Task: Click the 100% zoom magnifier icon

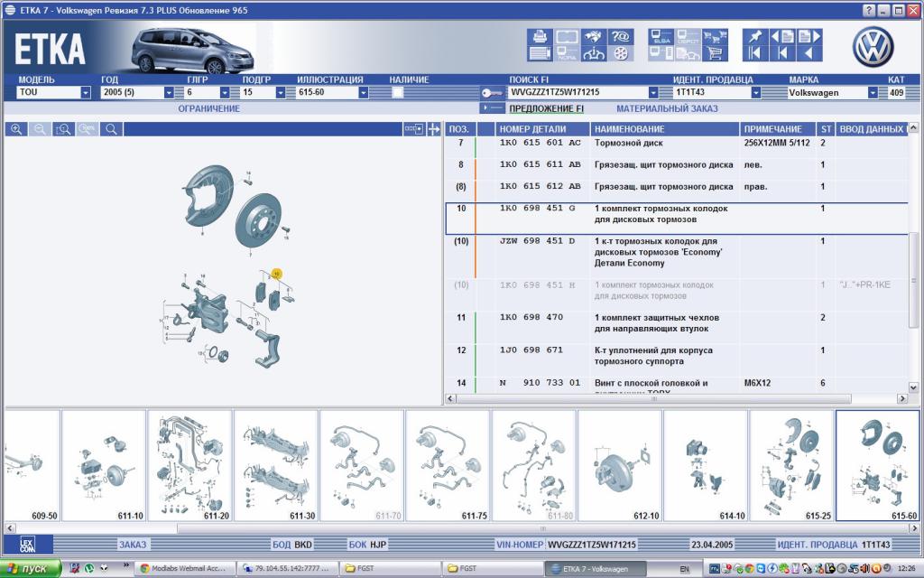Action: point(88,129)
